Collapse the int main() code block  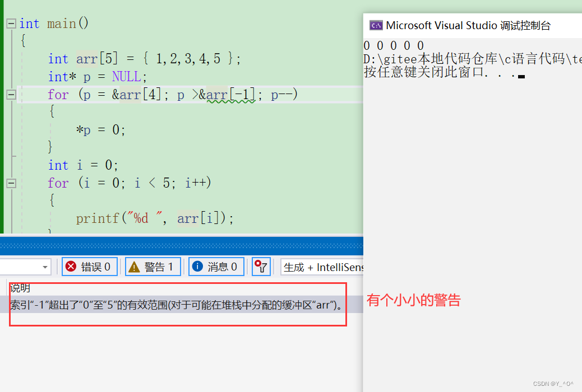(x=11, y=24)
